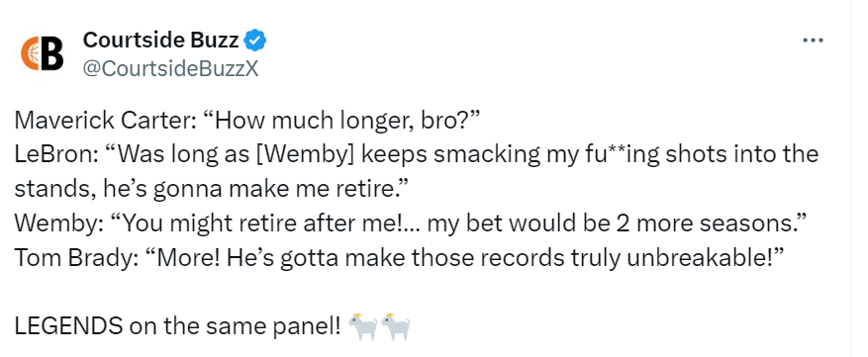Click the blue verified checkmark badge
The height and width of the screenshot is (357, 868).
(255, 41)
